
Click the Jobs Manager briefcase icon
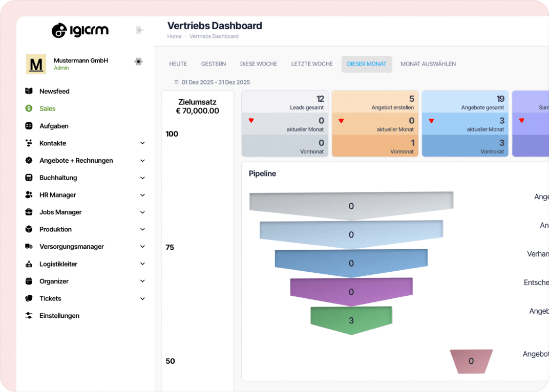pyautogui.click(x=29, y=212)
